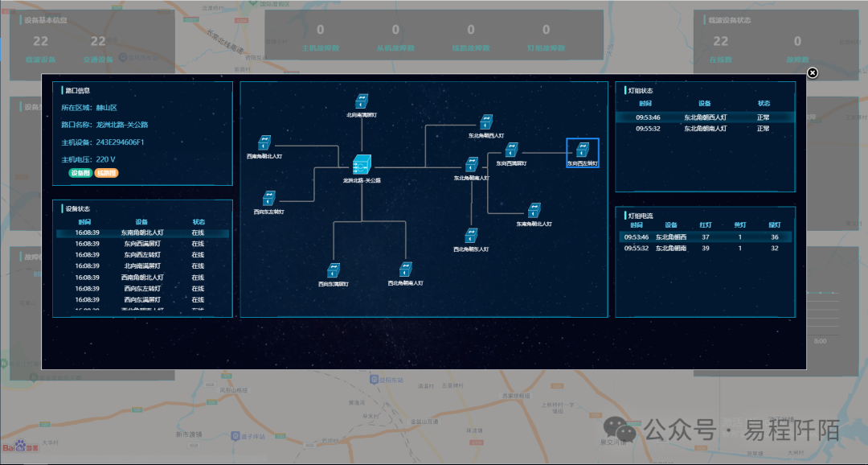Select the 东向西满屏灯 device node
This screenshot has width=868, height=465.
tap(511, 150)
